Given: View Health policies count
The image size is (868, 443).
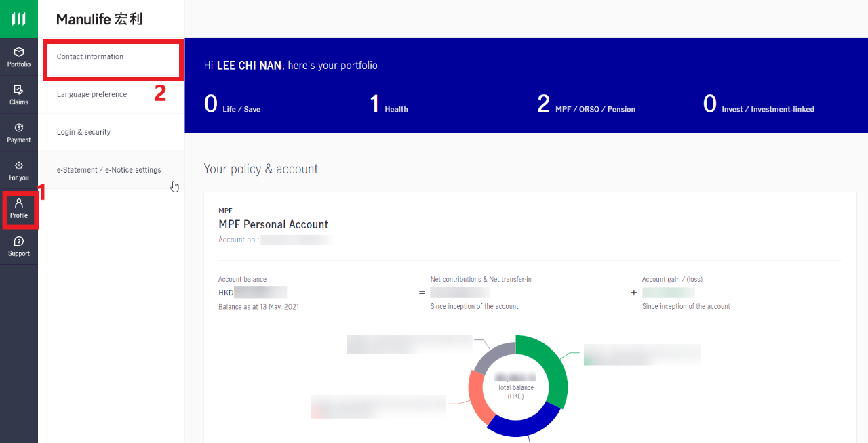Looking at the screenshot, I should pos(389,104).
